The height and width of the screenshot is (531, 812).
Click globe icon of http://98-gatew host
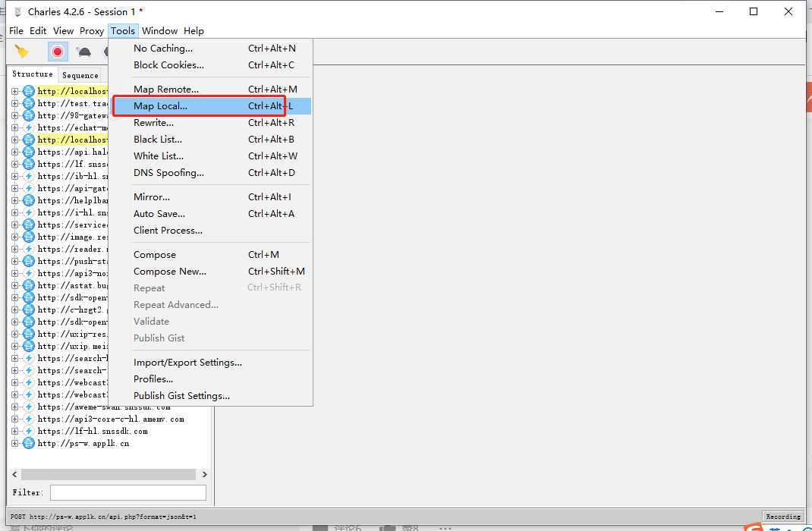coord(29,115)
